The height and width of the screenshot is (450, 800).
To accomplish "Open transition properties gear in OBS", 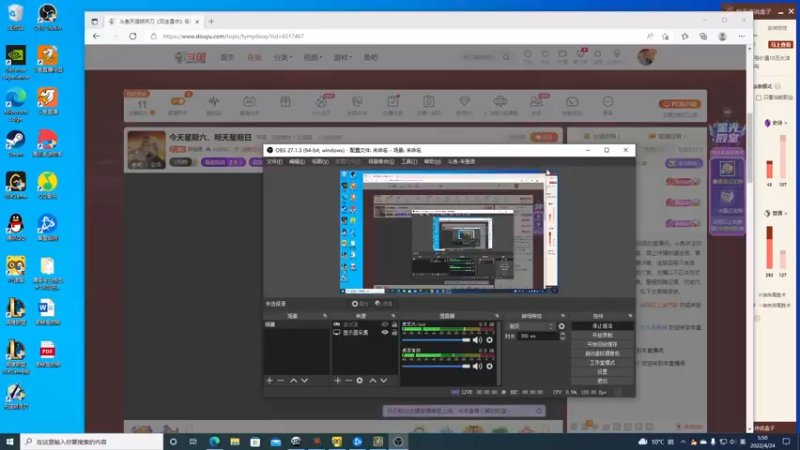I will 562,326.
